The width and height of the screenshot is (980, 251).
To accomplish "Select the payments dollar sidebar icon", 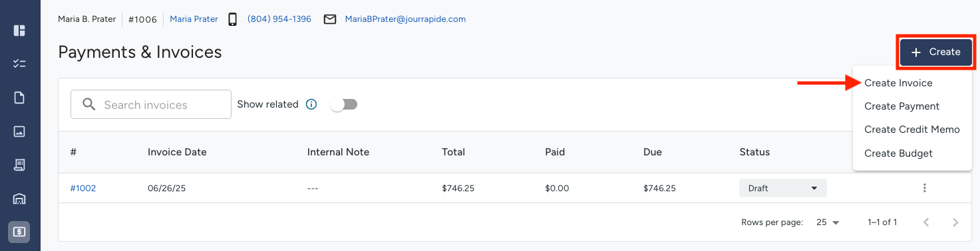I will pos(19,232).
